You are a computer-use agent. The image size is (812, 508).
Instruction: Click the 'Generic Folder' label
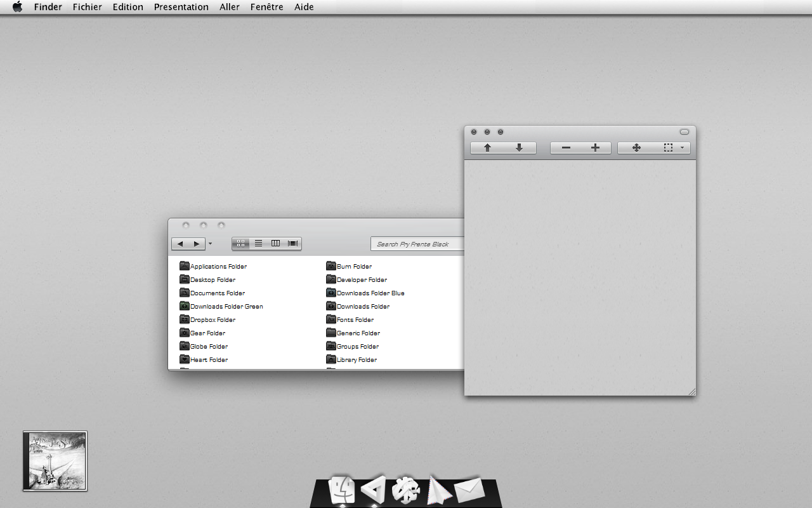358,333
